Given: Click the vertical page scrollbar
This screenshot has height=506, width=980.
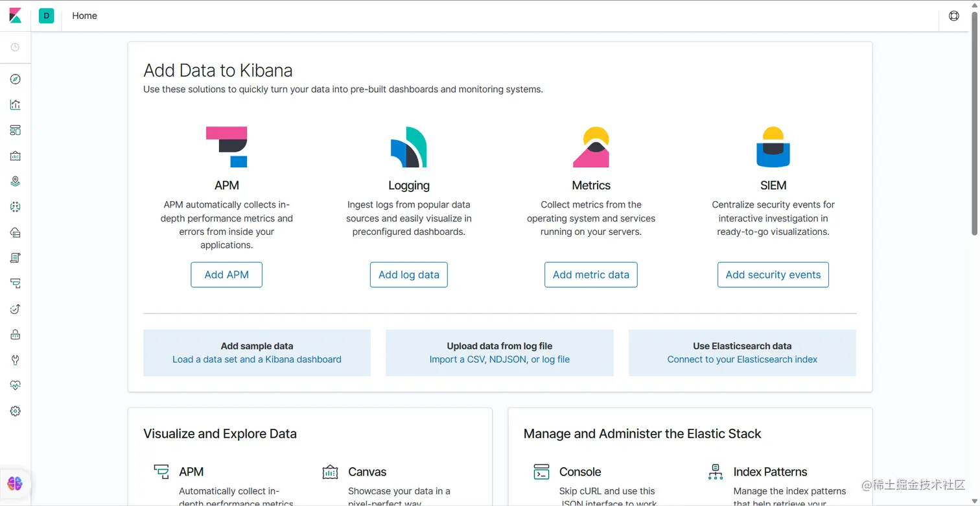Looking at the screenshot, I should (974, 130).
